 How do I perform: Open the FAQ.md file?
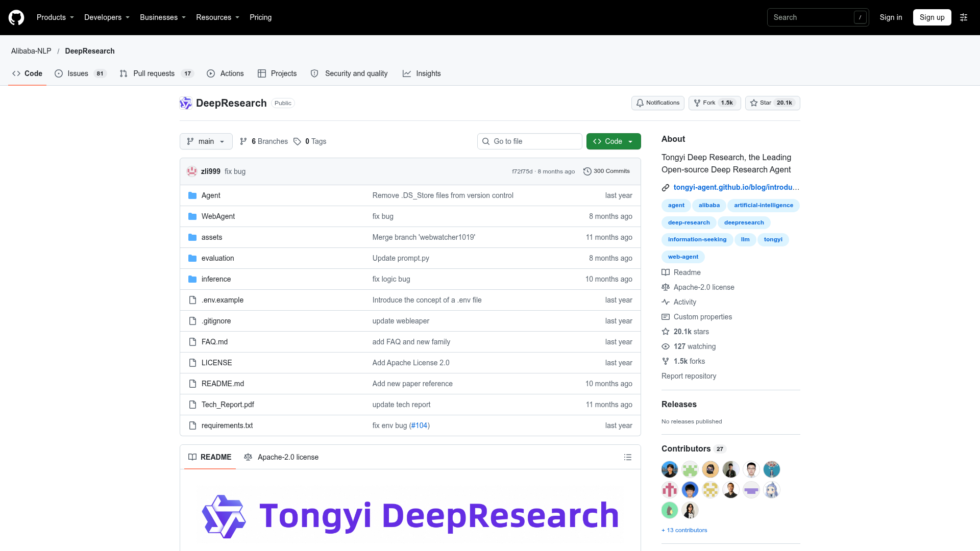click(214, 342)
